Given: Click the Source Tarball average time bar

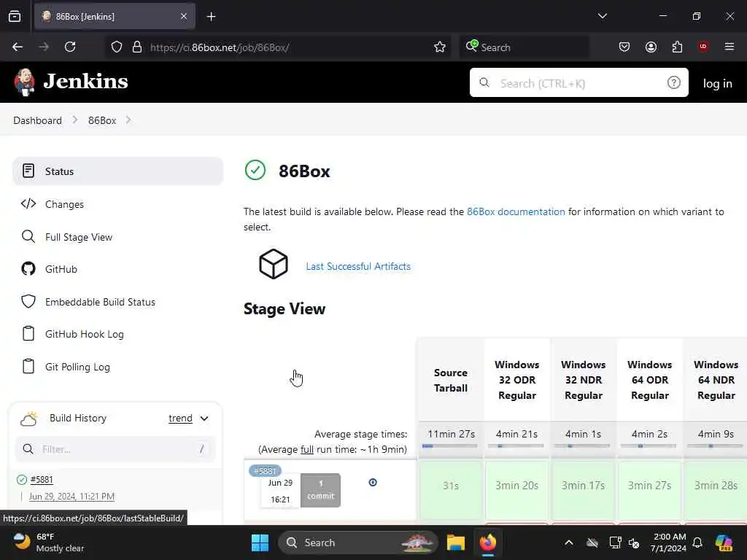Looking at the screenshot, I should point(449,446).
